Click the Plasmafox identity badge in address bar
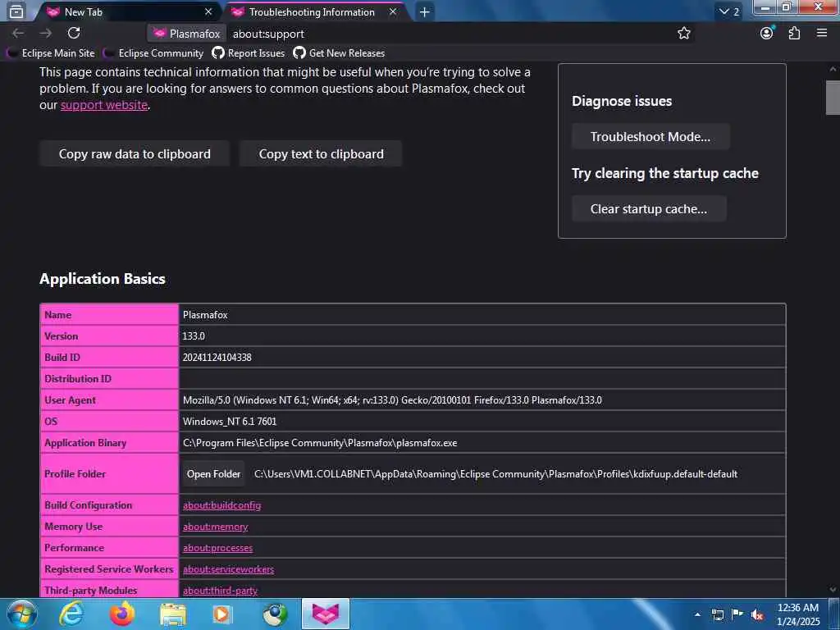Viewport: 840px width, 630px height. 186,34
